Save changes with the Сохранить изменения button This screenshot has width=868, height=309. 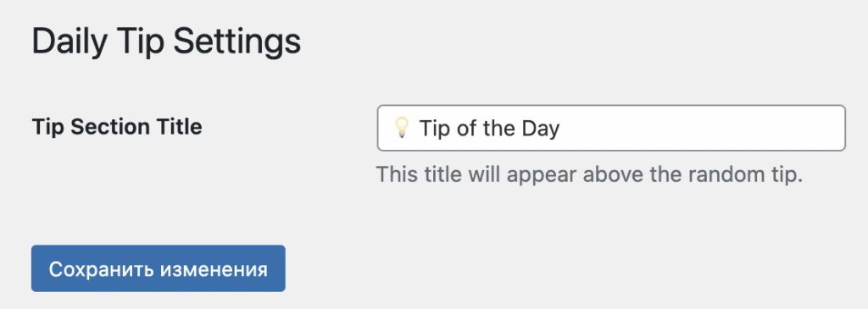[x=159, y=268]
